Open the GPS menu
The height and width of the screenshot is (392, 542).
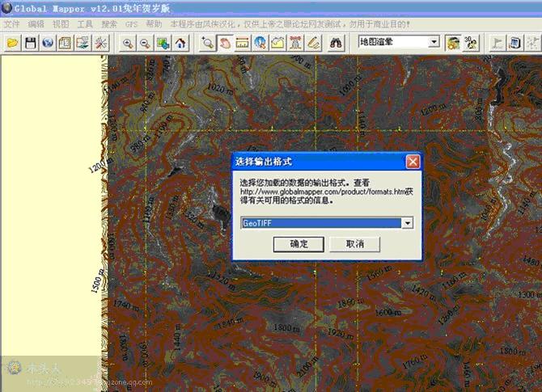click(131, 24)
